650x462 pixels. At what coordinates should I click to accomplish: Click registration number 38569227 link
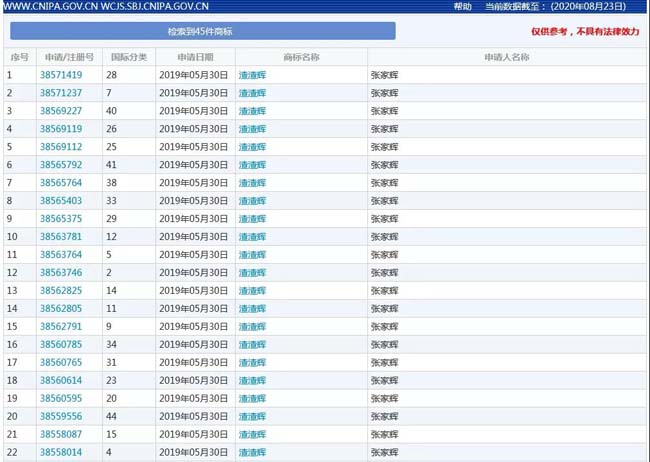[61, 111]
